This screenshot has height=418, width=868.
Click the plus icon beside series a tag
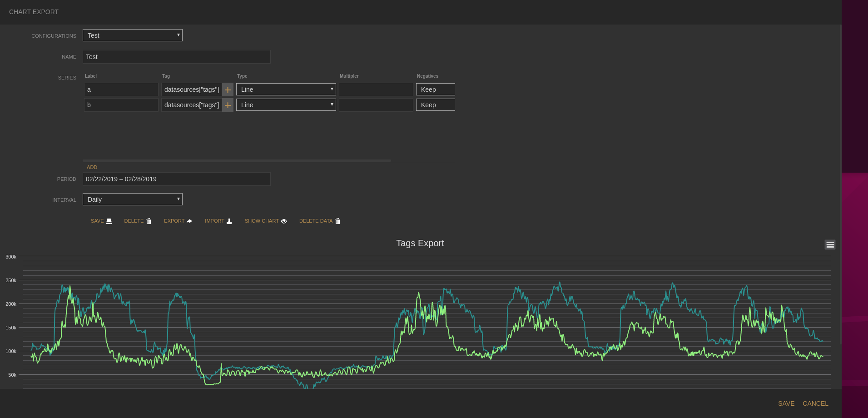click(x=228, y=90)
